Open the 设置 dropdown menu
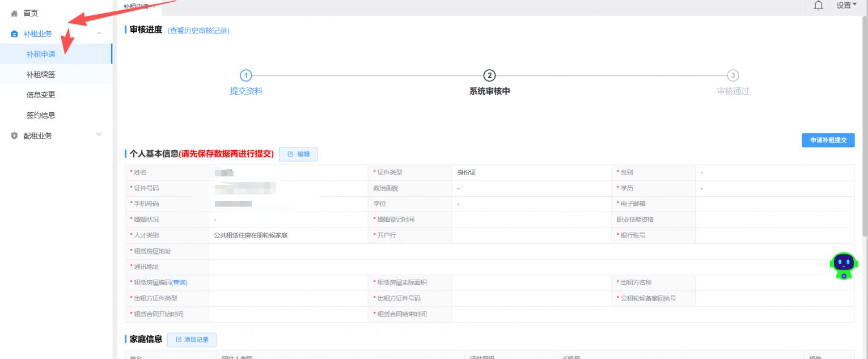The image size is (868, 359). (846, 6)
